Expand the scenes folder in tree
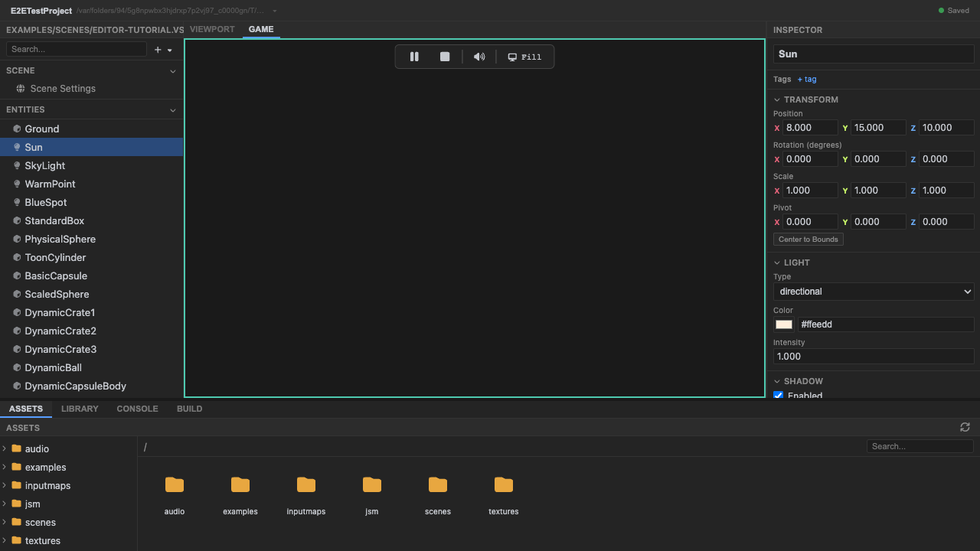The width and height of the screenshot is (980, 551). 5,522
